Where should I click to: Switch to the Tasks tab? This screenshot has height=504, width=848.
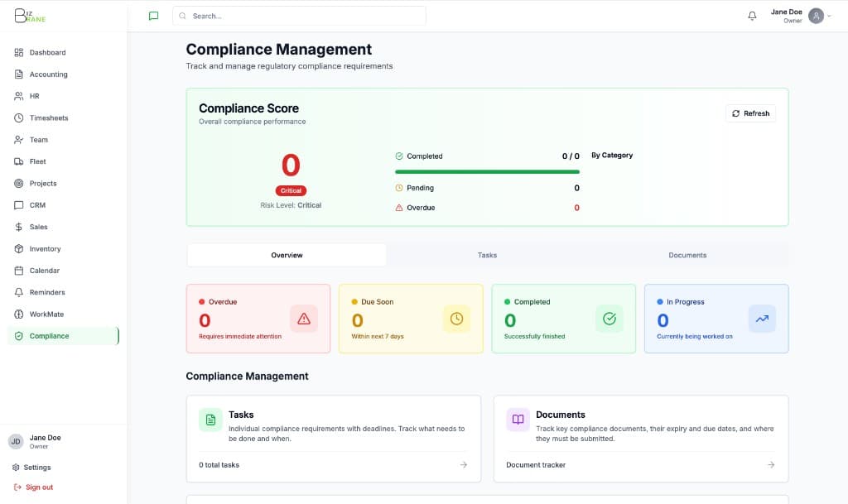pos(487,255)
